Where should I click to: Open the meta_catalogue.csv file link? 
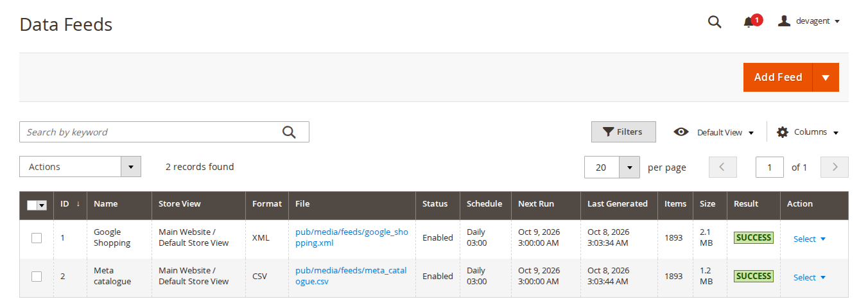[x=351, y=276]
